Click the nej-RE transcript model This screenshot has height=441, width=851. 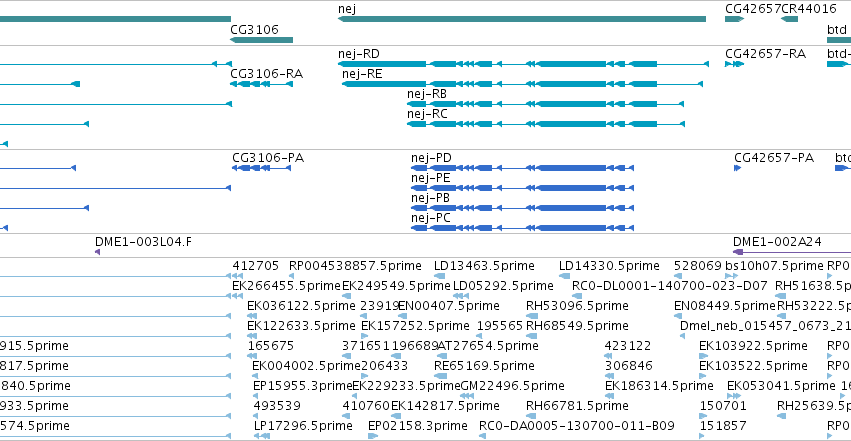click(x=522, y=84)
